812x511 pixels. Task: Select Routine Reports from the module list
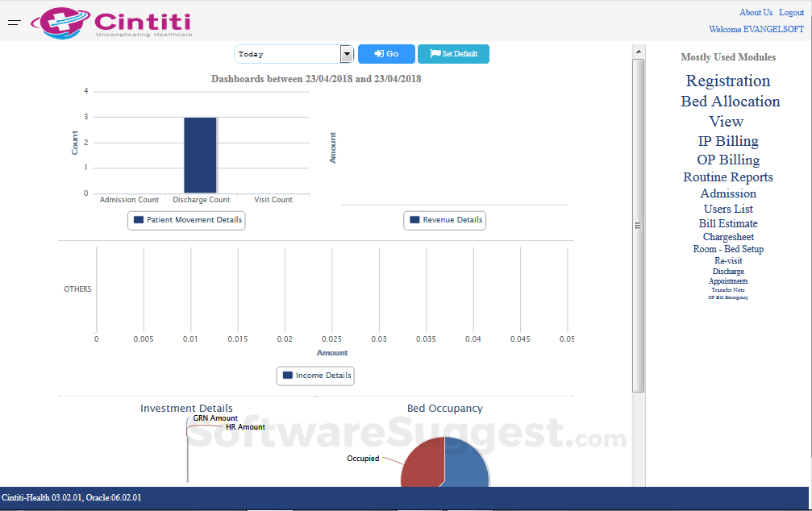coord(727,177)
